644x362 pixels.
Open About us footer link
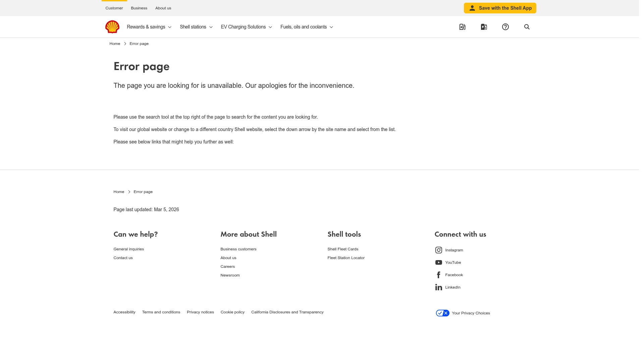coord(228,258)
